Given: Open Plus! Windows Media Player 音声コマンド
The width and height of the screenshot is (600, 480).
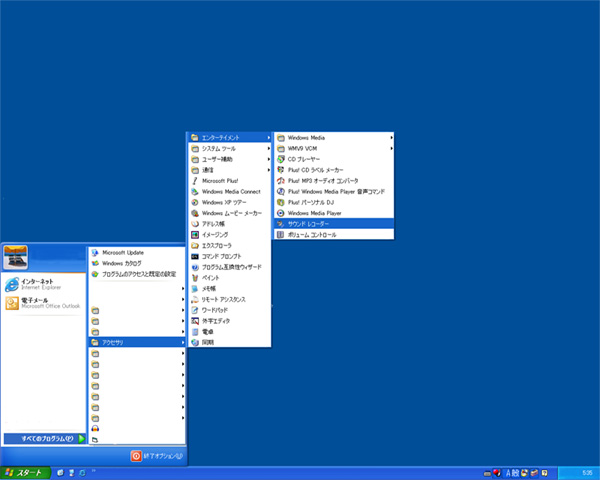Looking at the screenshot, I should [x=334, y=191].
